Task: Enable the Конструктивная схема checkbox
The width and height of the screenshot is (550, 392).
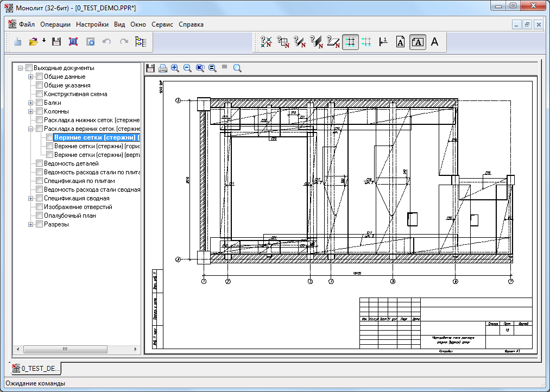Action: tap(39, 94)
